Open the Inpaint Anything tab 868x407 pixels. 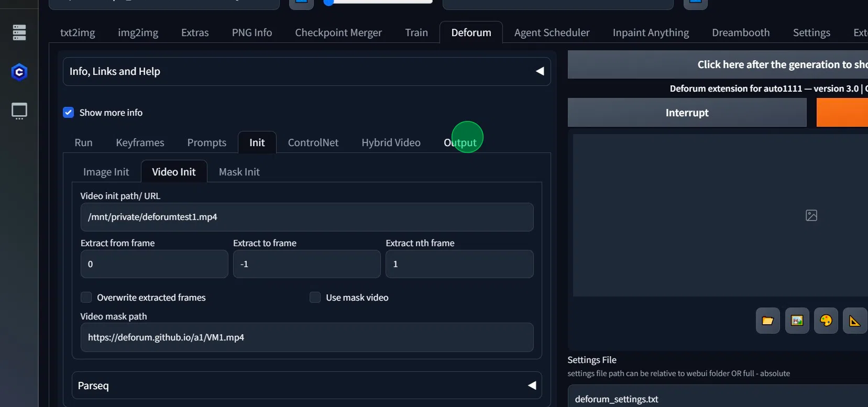(x=651, y=32)
